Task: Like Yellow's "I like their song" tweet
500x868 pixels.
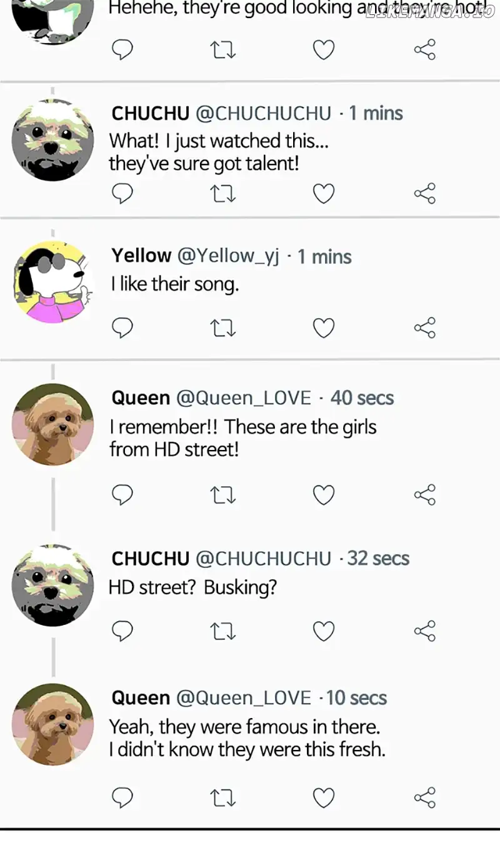Action: pyautogui.click(x=323, y=328)
